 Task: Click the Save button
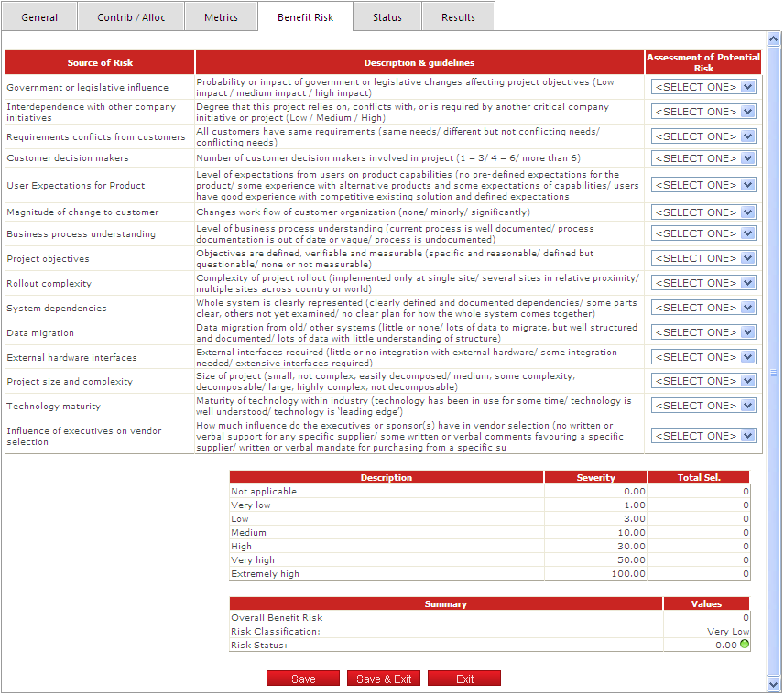tap(303, 679)
